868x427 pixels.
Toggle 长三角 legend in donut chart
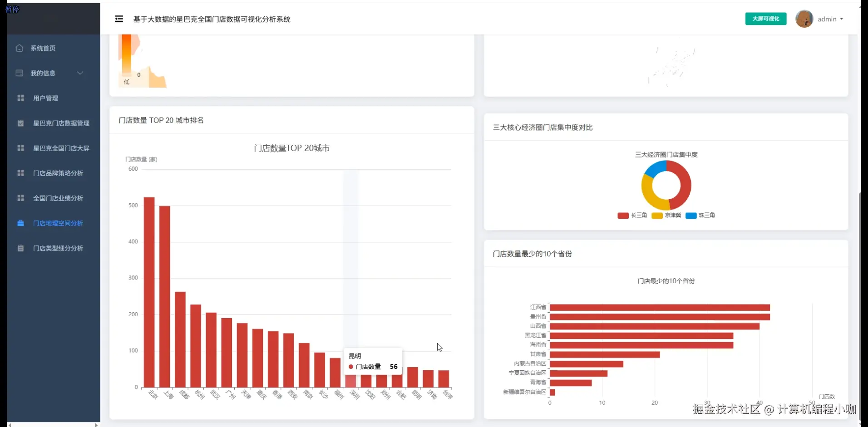click(632, 215)
